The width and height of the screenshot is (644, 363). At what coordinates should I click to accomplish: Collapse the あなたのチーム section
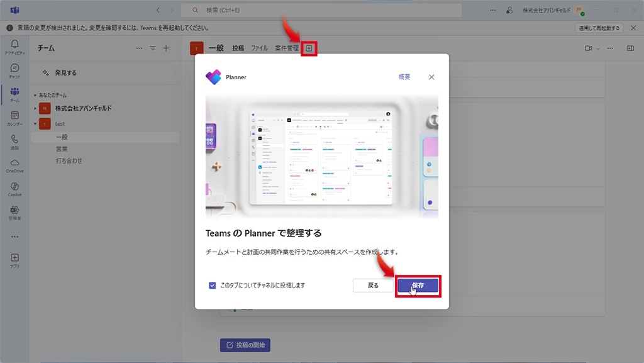(35, 95)
